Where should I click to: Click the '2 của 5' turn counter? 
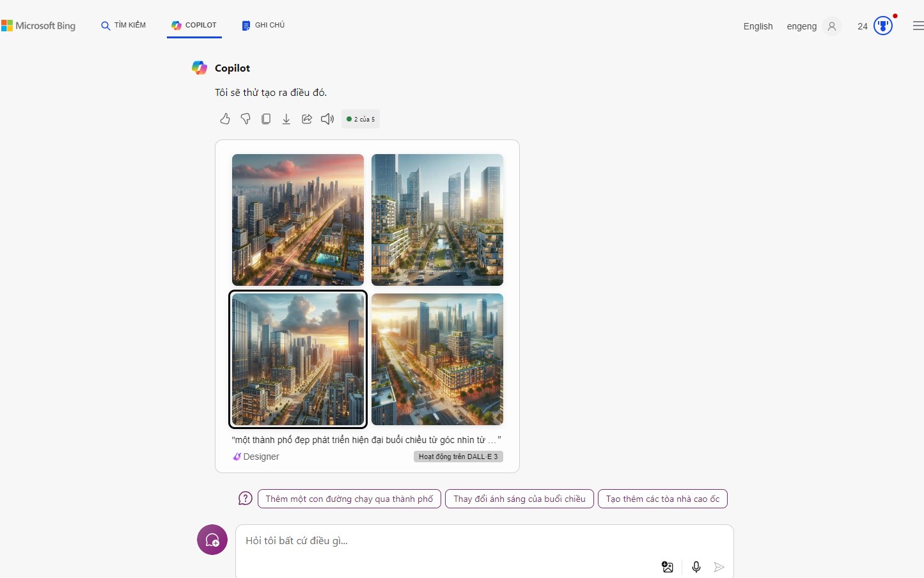coord(361,119)
